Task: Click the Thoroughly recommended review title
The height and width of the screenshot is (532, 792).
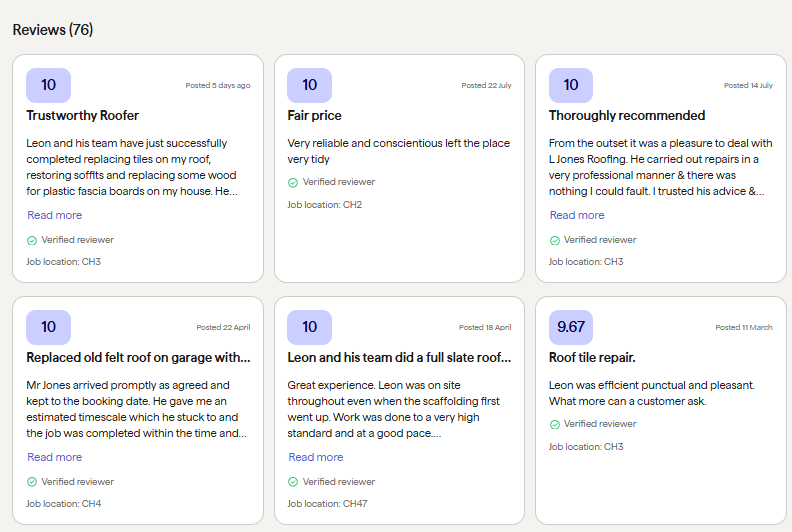Action: pos(627,116)
